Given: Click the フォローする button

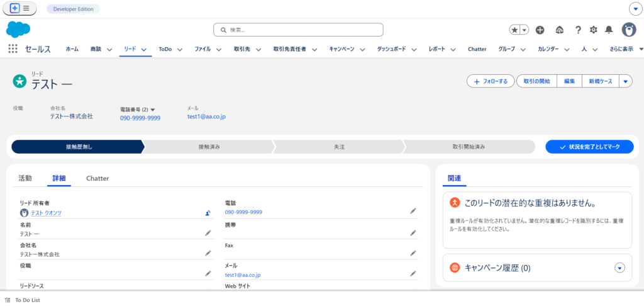Looking at the screenshot, I should (x=490, y=81).
